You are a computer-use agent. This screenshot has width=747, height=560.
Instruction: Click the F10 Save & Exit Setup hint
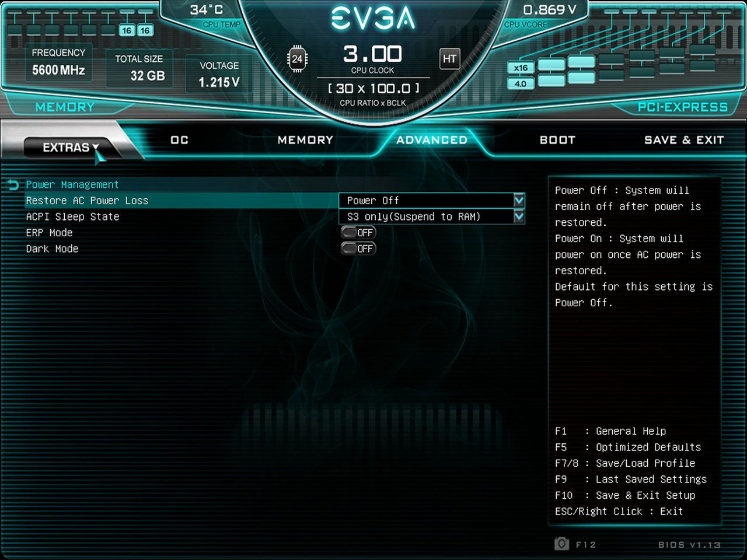tap(625, 495)
